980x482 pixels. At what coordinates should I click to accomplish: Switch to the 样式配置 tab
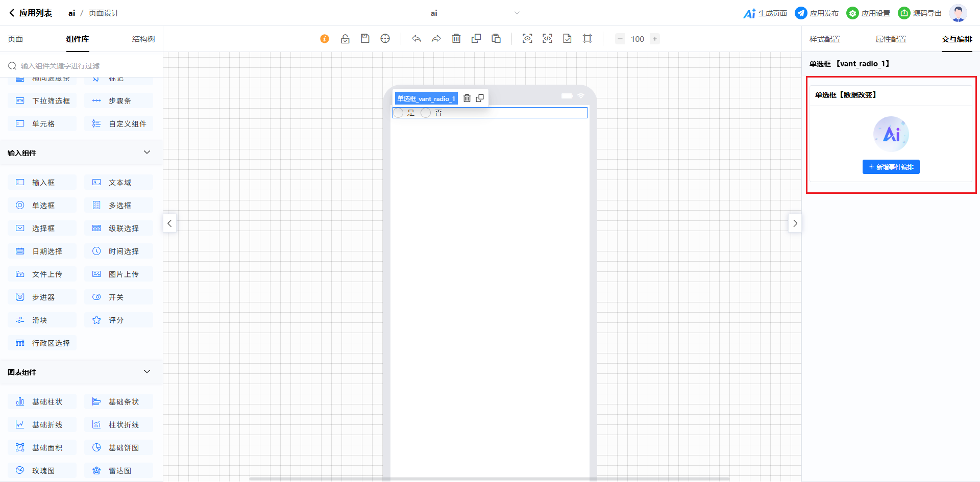824,39
